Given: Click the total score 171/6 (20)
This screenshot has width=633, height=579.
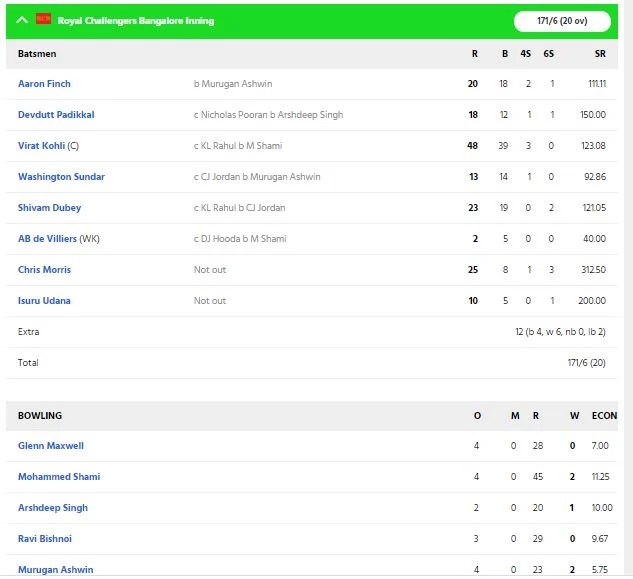Looking at the screenshot, I should [587, 363].
